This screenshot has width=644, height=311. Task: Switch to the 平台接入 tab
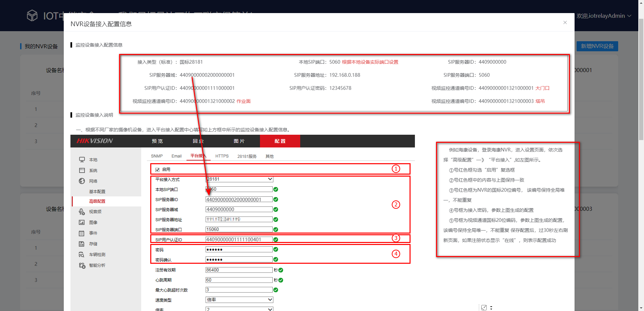(x=198, y=156)
